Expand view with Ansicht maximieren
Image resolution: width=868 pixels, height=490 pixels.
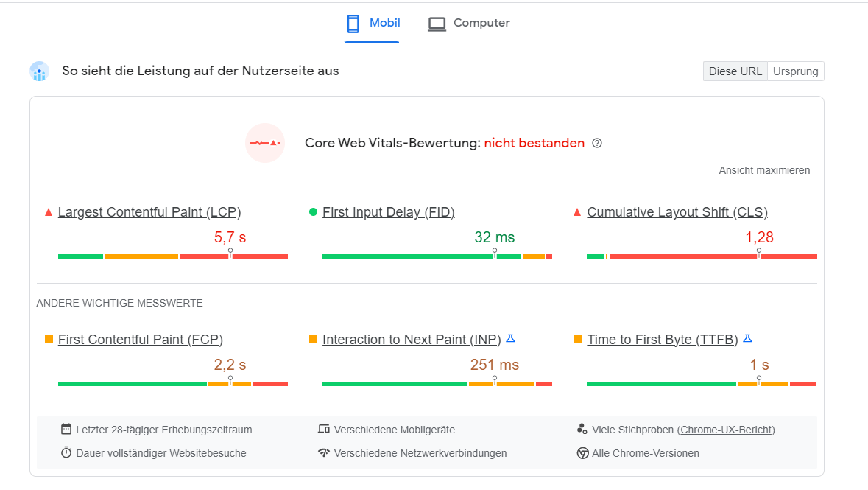point(764,170)
